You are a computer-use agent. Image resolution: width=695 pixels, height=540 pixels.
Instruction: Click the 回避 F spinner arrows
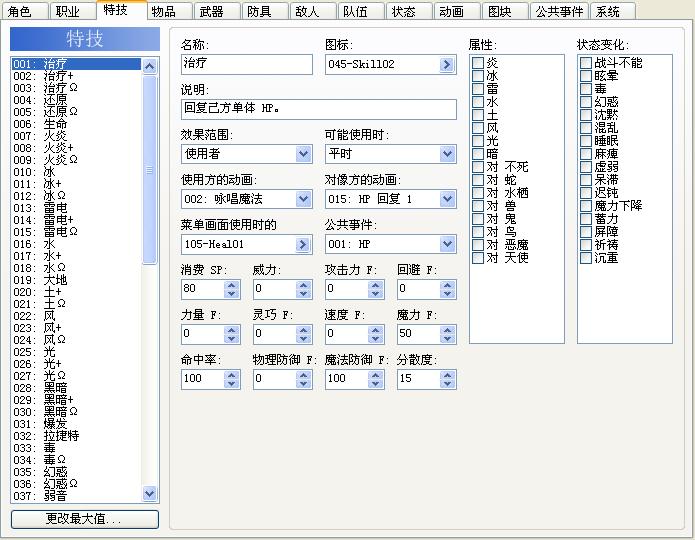[447, 289]
